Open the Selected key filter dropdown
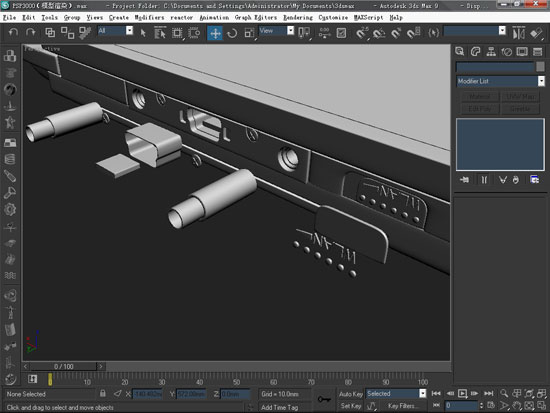The image size is (550, 413). 423,394
